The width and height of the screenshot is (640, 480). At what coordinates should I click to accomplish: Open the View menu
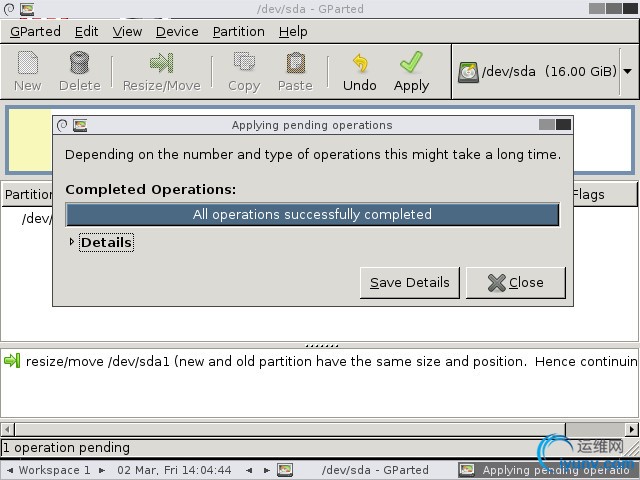pos(127,31)
